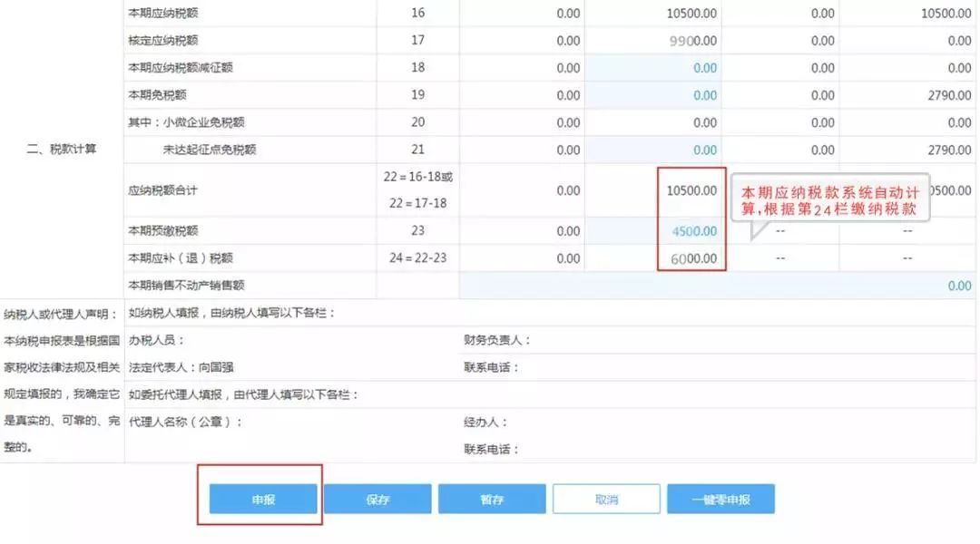Click the 其中：小微企业免税额 label

tap(186, 122)
